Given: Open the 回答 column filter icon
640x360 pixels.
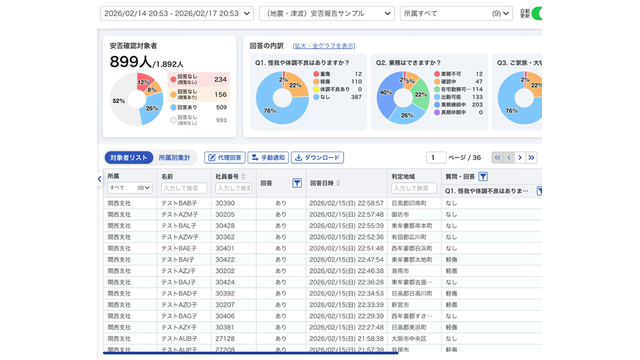Looking at the screenshot, I should (297, 183).
